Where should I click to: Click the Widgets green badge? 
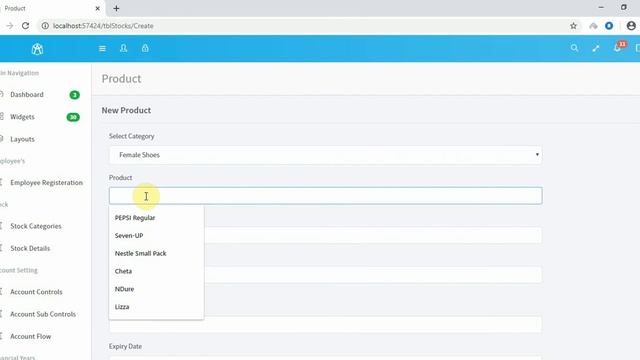coord(73,117)
